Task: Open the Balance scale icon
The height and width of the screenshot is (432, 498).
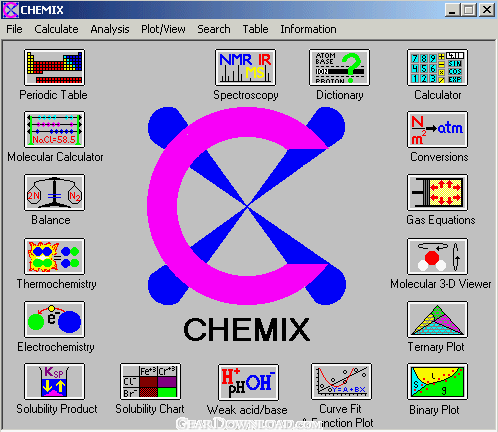Action: pos(54,192)
